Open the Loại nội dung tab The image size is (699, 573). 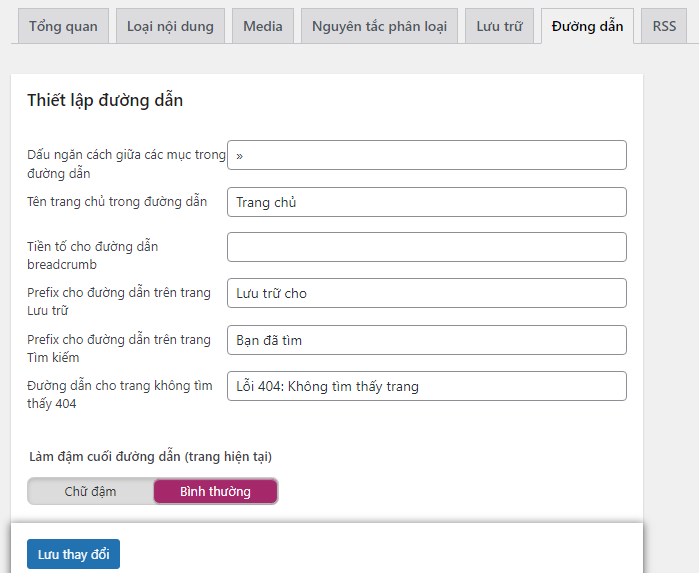[170, 26]
